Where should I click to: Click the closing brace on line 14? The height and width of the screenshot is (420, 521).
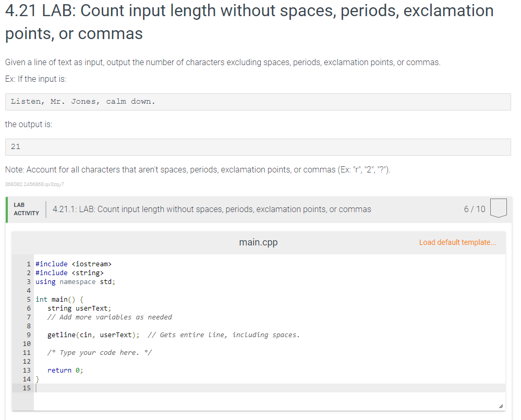38,379
